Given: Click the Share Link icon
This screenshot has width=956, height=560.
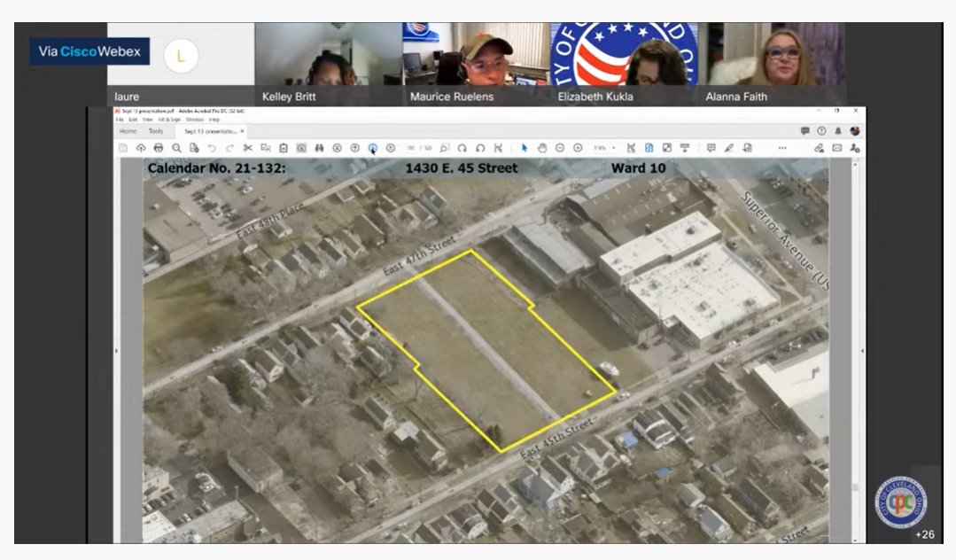Looking at the screenshot, I should [819, 148].
